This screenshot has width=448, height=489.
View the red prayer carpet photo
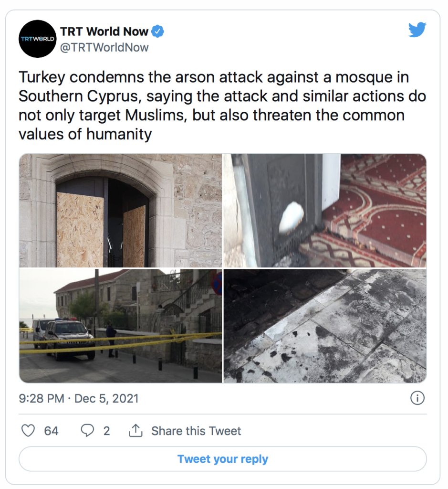pyautogui.click(x=325, y=211)
